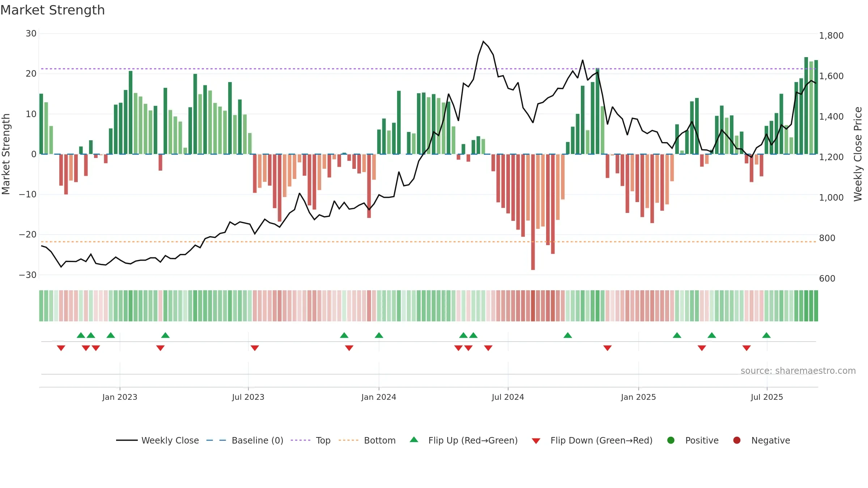868x488 pixels.
Task: Toggle the Positive legend entry
Action: 693,440
